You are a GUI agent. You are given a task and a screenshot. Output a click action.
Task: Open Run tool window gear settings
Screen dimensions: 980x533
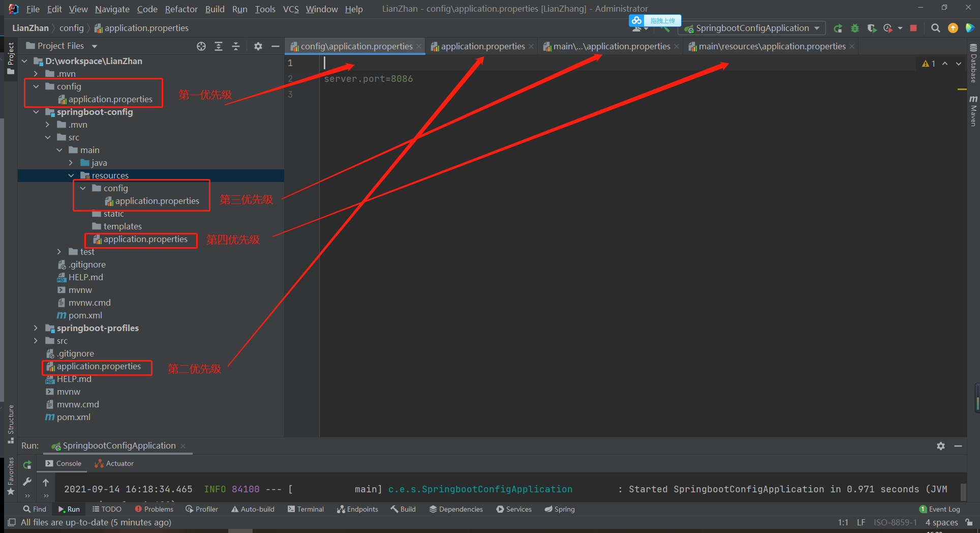click(x=941, y=446)
